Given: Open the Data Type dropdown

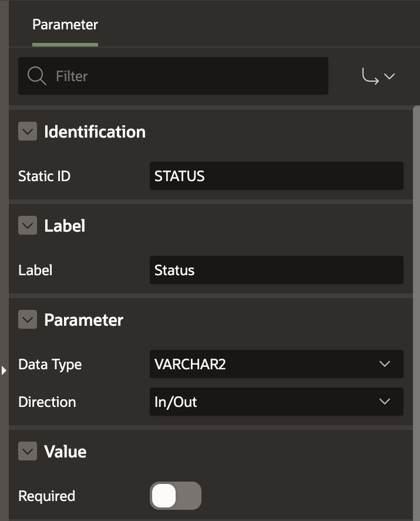Looking at the screenshot, I should [276, 364].
